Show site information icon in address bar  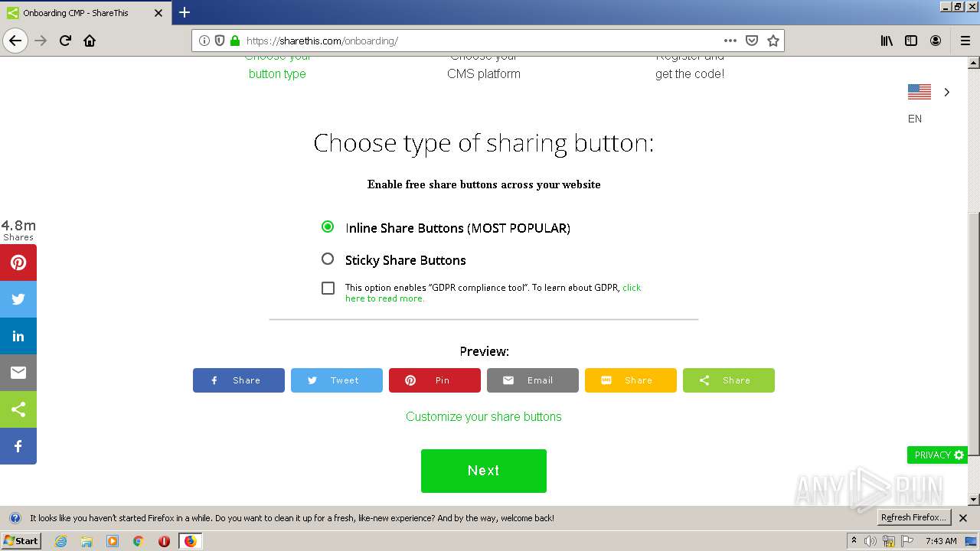(204, 41)
